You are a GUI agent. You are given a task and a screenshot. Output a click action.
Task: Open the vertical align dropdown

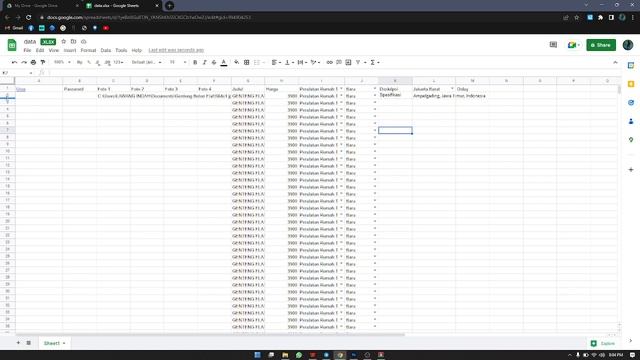tap(289, 62)
